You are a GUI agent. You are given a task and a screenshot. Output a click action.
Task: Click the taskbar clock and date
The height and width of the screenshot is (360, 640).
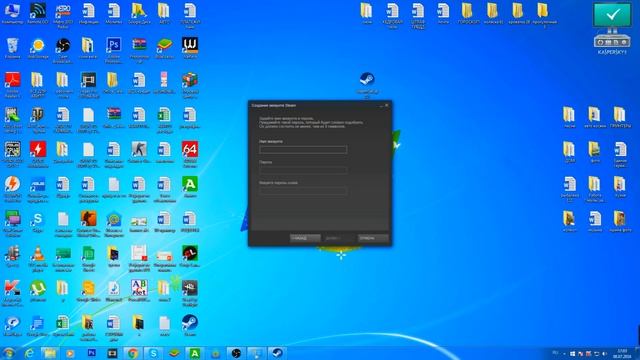[x=622, y=353]
